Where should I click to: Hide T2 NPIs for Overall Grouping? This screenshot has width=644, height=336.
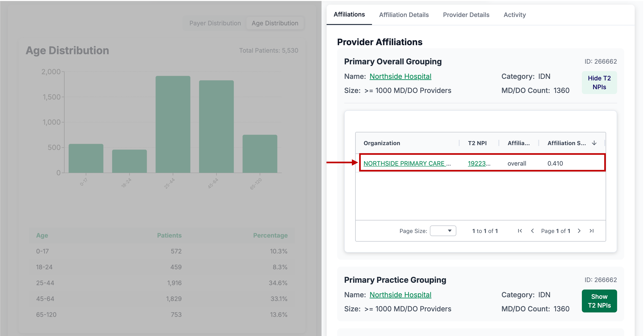599,83
